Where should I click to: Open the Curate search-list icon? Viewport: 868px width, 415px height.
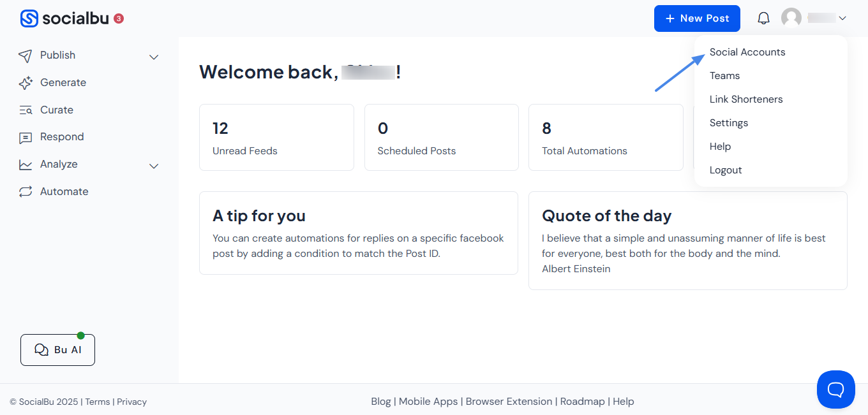tap(26, 110)
